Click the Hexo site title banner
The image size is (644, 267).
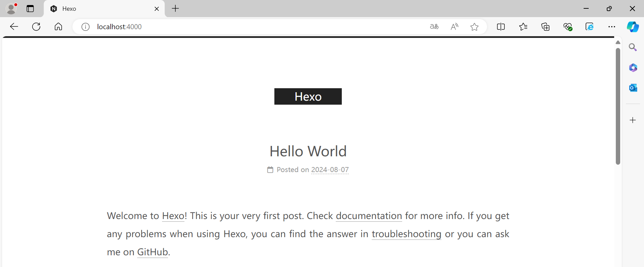click(308, 97)
